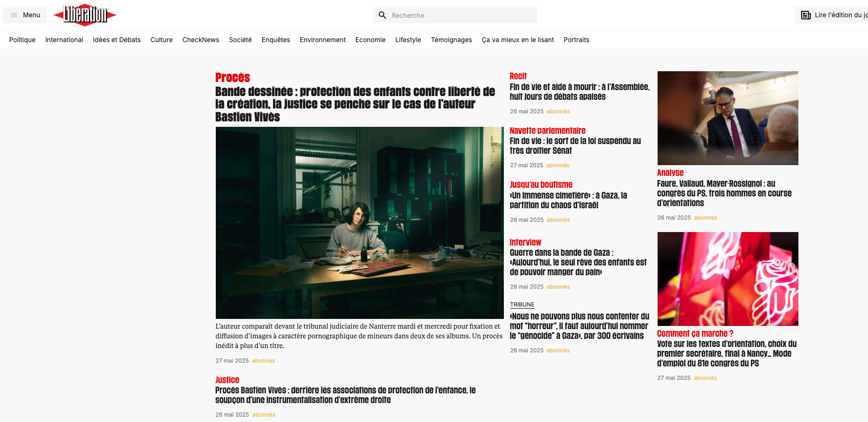868x422 pixels.
Task: Open the hamburger Menu icon
Action: (14, 15)
